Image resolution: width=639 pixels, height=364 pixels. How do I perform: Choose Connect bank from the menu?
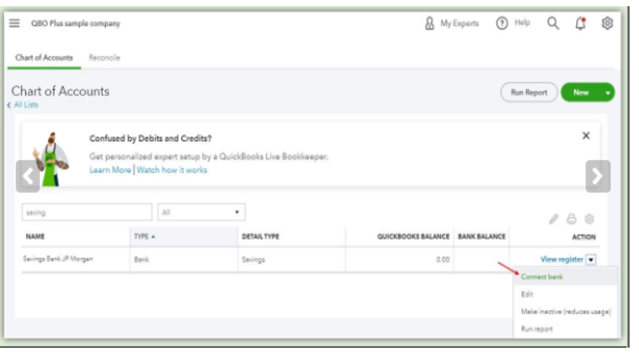click(x=542, y=276)
